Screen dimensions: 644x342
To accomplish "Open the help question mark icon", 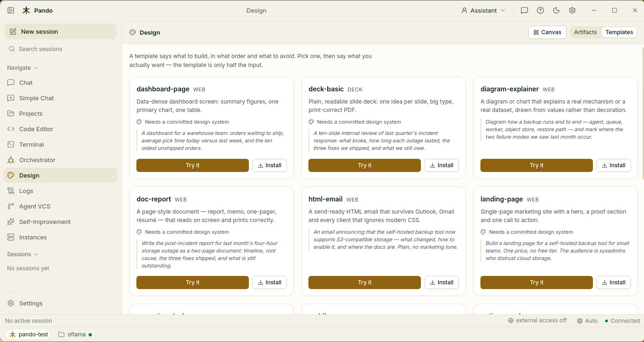I will pos(540,10).
